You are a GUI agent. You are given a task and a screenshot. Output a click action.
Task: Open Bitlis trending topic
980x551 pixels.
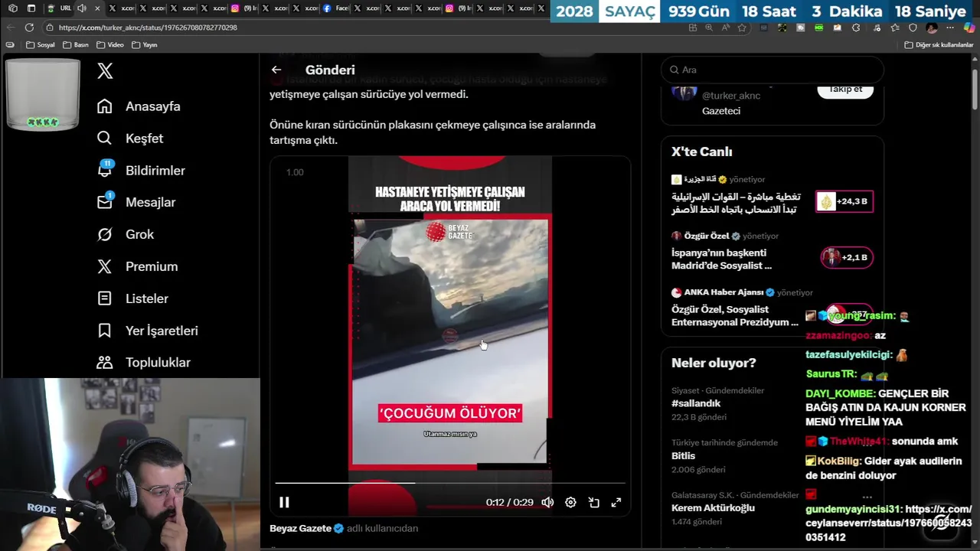tap(683, 455)
